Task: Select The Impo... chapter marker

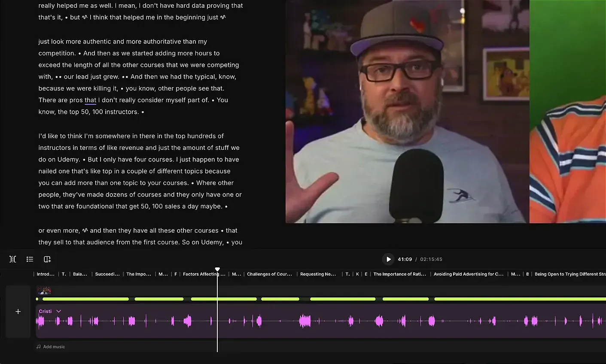Action: pos(139,274)
